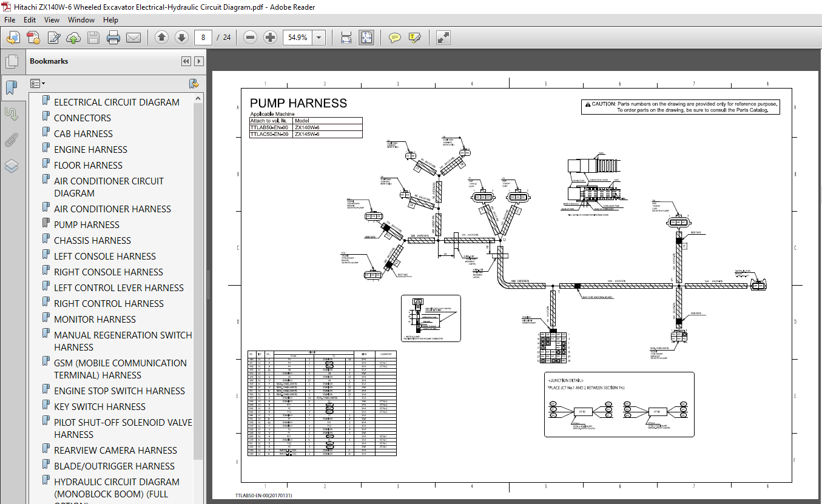Collapse the Bookmarks panel with double arrow
This screenshot has height=504, width=822.
tap(186, 61)
